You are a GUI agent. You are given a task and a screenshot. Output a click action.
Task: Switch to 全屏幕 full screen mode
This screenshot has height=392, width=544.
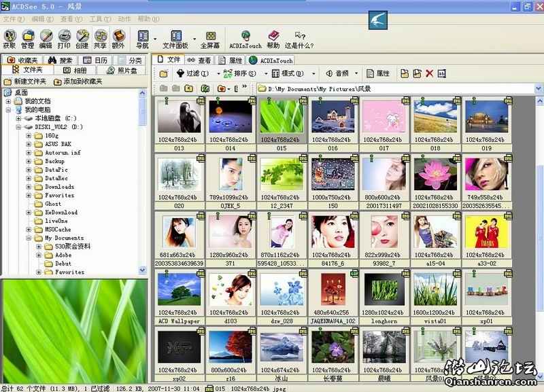211,38
